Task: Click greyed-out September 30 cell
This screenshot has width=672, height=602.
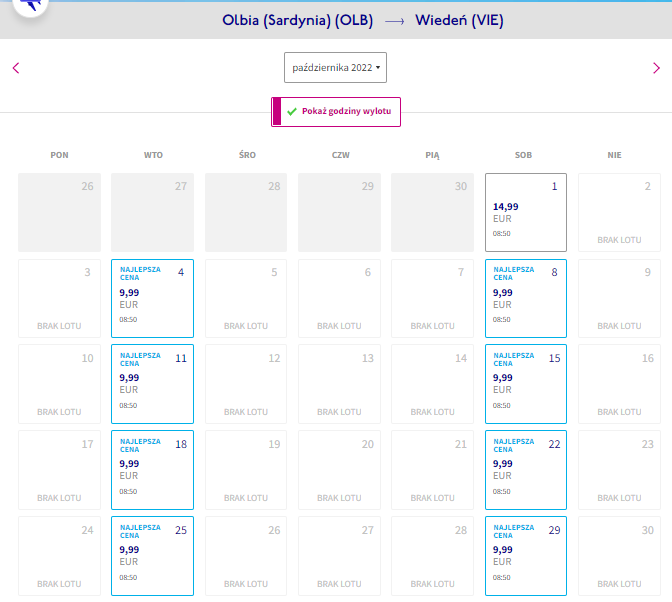Action: [x=432, y=212]
